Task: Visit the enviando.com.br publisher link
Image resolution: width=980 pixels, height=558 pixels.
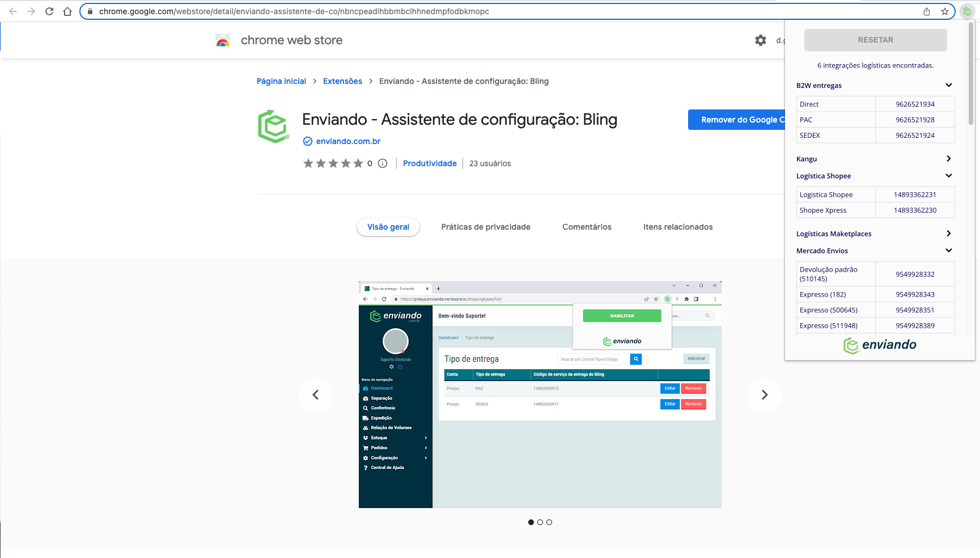Action: click(348, 141)
